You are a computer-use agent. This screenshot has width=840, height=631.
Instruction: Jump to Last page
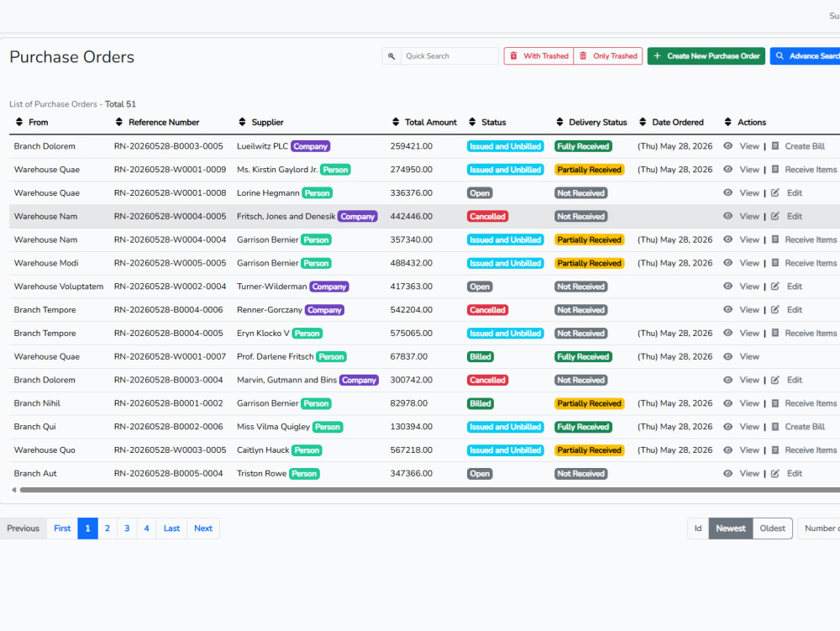pyautogui.click(x=171, y=528)
